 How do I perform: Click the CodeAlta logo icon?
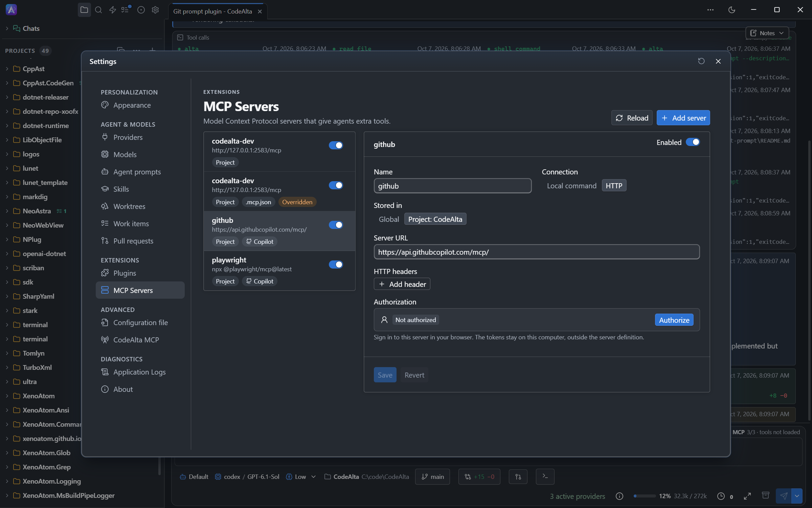pyautogui.click(x=12, y=10)
